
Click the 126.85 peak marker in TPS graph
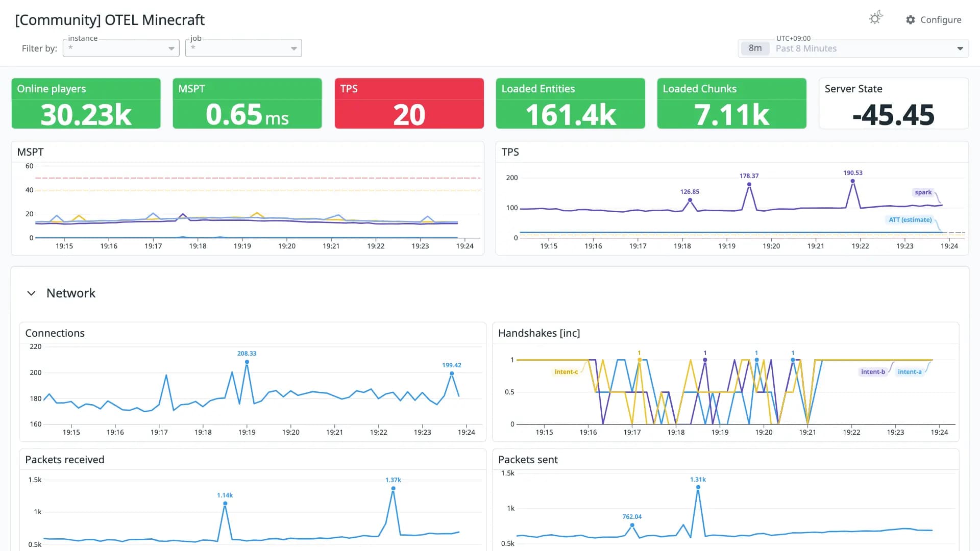[690, 200]
